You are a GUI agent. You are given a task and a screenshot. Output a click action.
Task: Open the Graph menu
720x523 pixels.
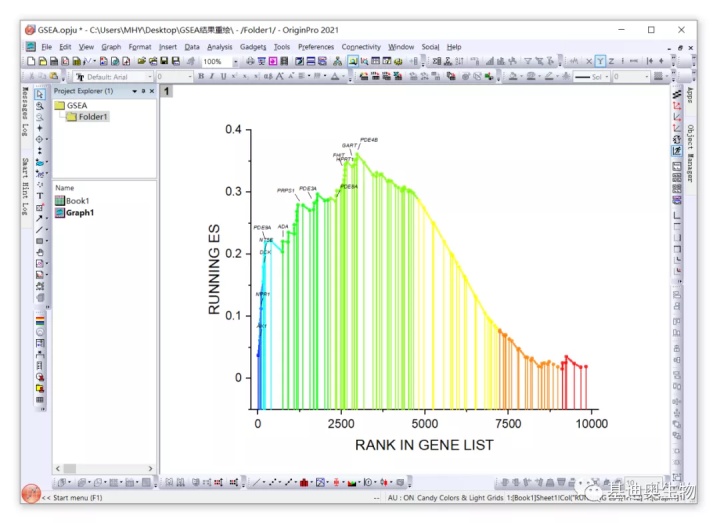[111, 47]
